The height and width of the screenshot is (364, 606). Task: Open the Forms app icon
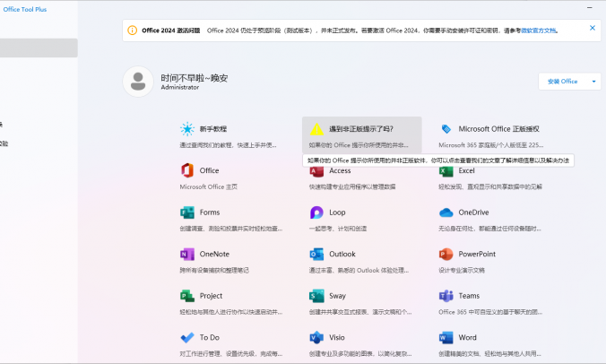tap(187, 212)
